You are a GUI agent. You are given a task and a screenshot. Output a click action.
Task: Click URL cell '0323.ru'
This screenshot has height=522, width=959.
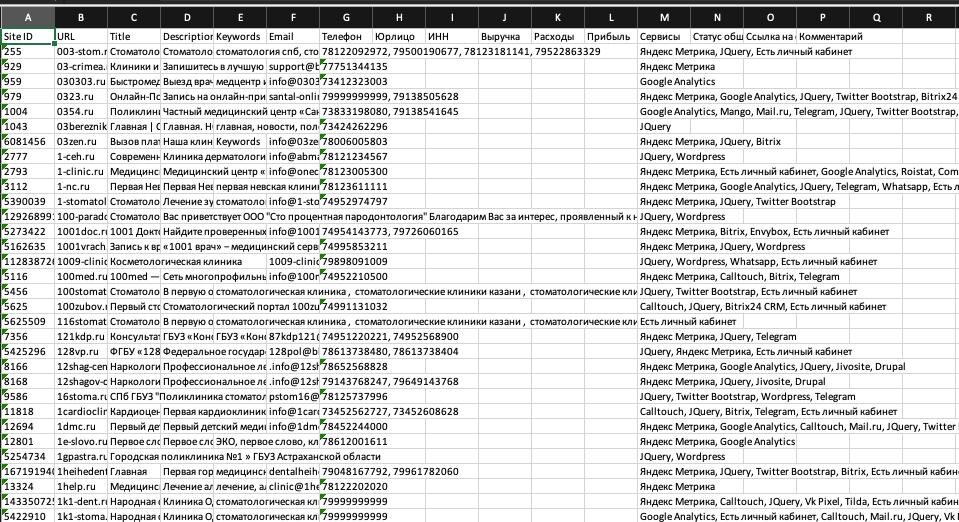[81, 97]
